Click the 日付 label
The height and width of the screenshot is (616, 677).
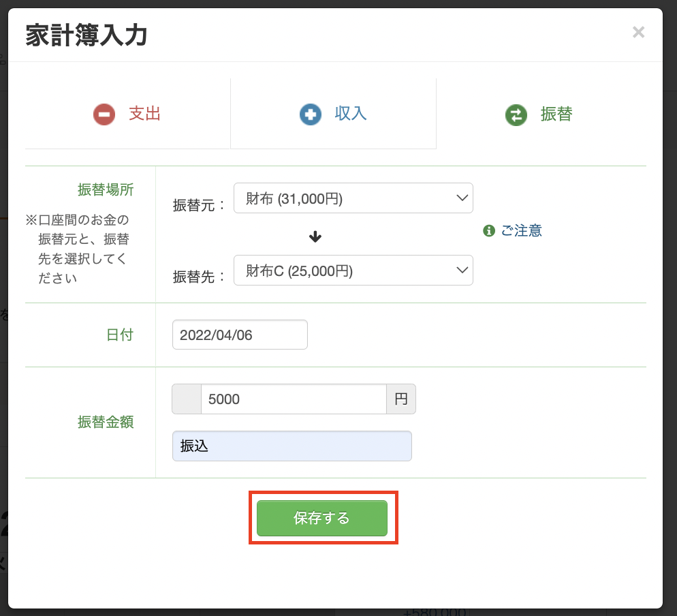pyautogui.click(x=120, y=335)
